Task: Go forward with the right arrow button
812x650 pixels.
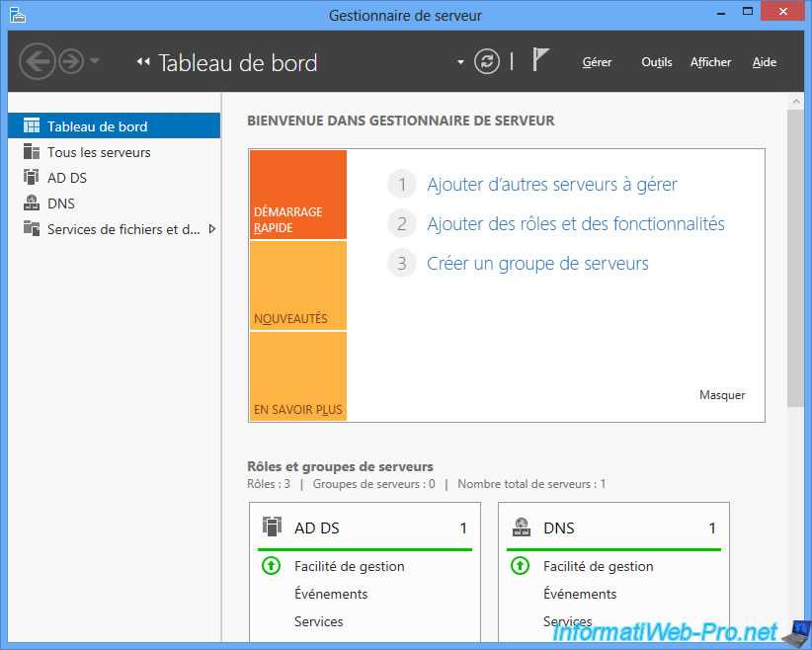Action: click(70, 61)
